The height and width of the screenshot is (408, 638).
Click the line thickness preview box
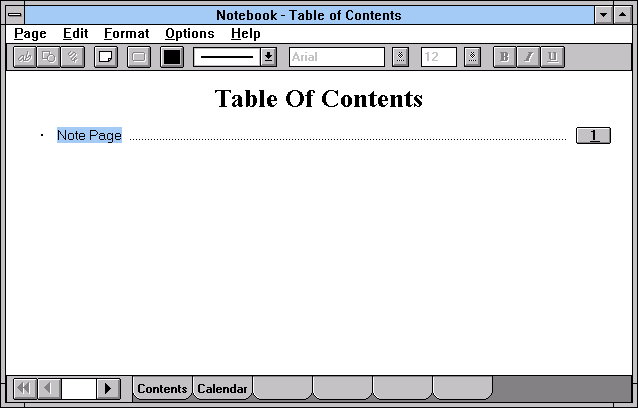pos(227,57)
